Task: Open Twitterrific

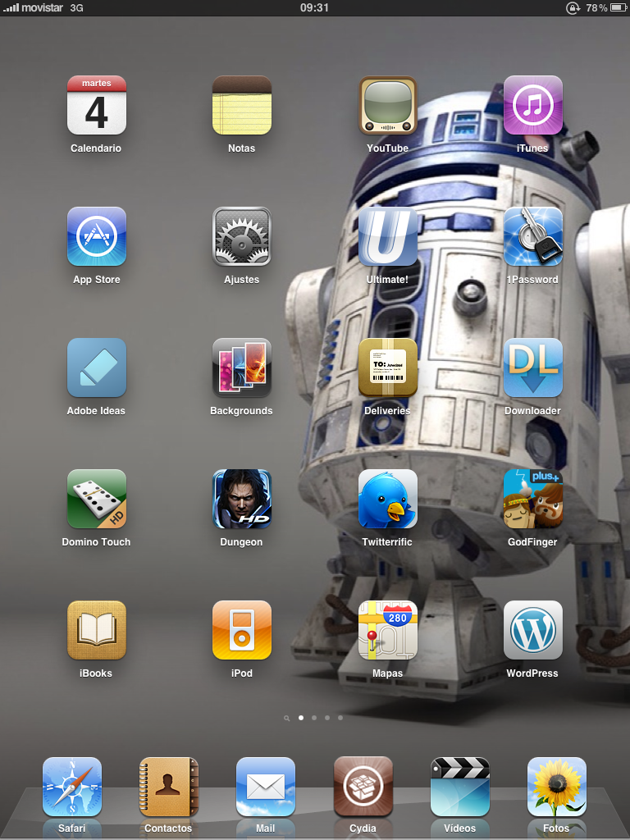Action: click(387, 499)
